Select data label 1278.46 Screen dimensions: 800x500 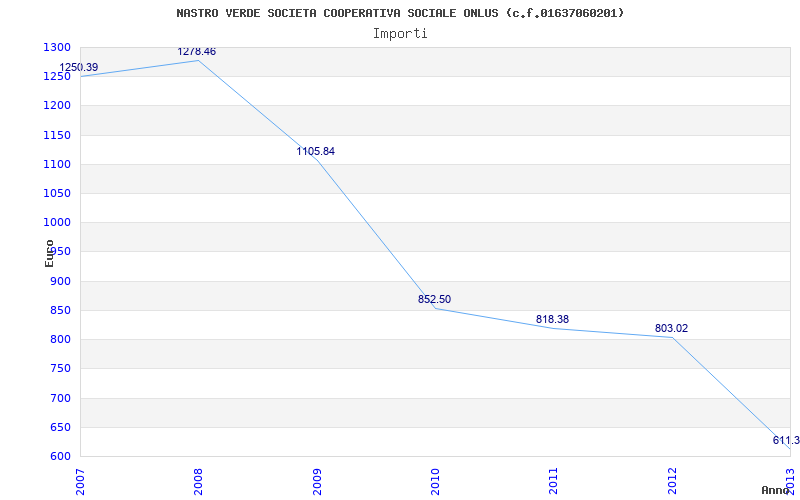pos(196,52)
